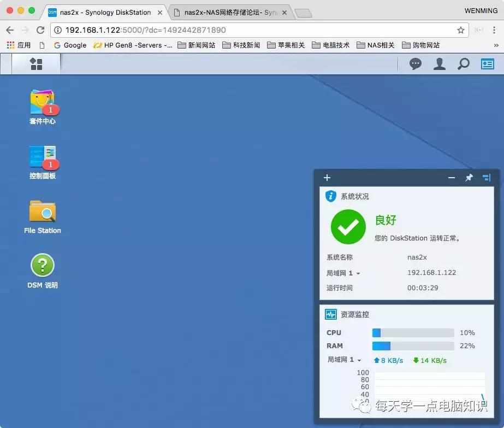Click the user account options icon
The image size is (504, 428).
pos(440,64)
